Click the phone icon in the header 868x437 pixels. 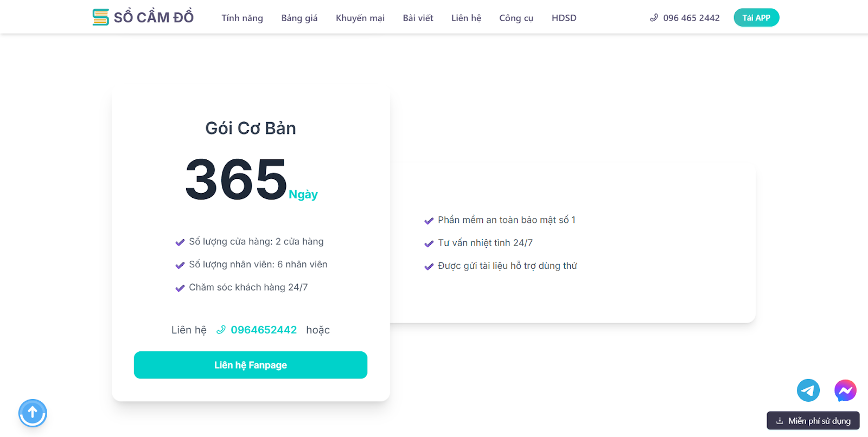[654, 18]
